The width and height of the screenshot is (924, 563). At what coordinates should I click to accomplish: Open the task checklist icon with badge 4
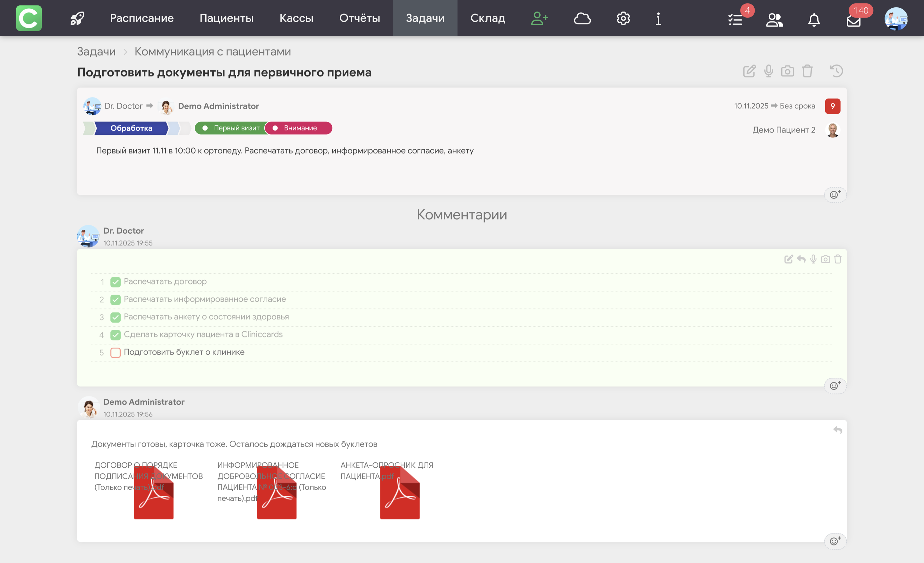click(x=735, y=20)
